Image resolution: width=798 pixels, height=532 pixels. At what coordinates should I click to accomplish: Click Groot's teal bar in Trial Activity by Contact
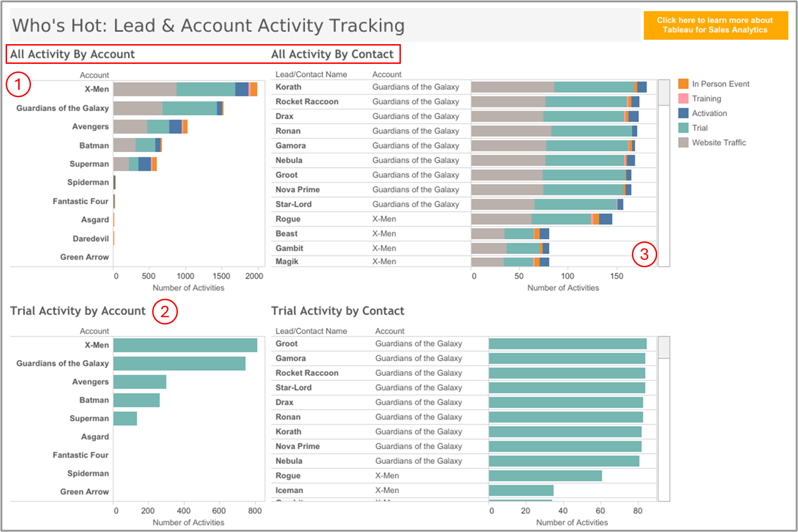click(567, 344)
